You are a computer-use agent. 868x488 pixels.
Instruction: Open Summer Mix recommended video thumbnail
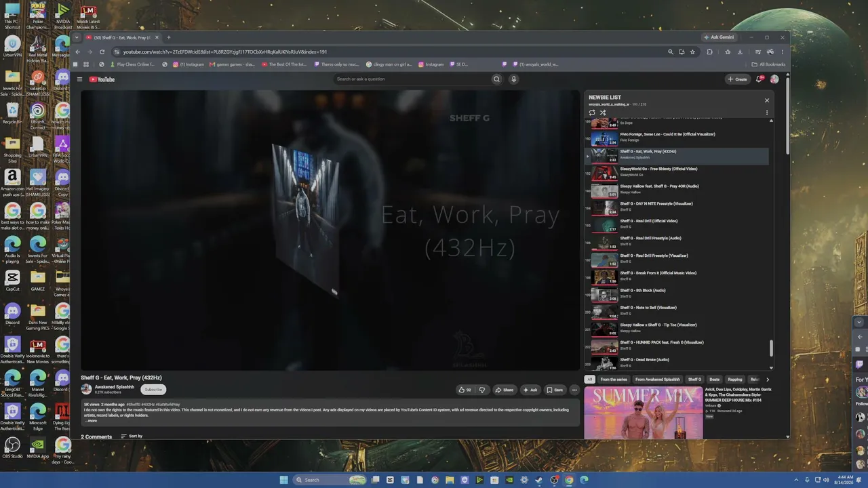click(644, 413)
